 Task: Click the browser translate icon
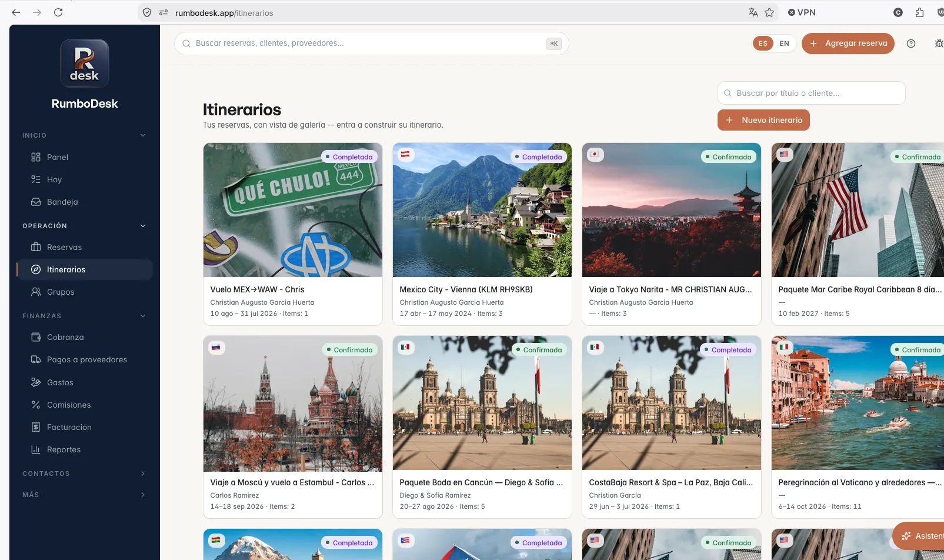pos(753,12)
